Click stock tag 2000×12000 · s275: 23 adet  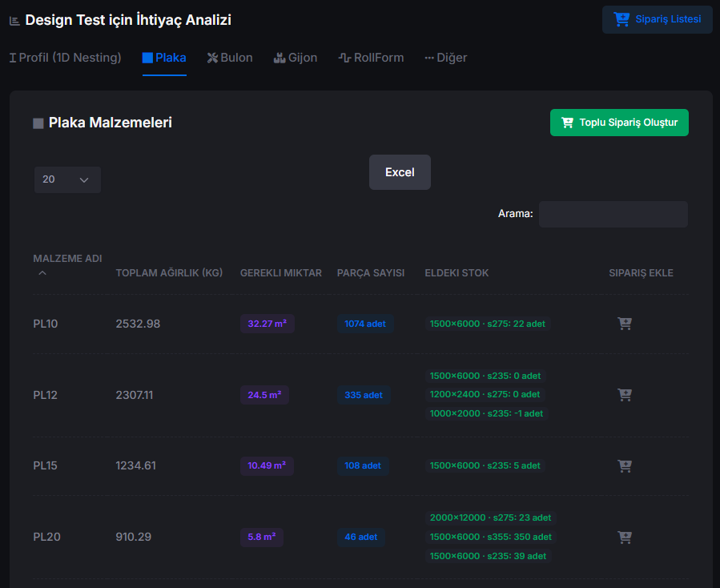tap(490, 518)
